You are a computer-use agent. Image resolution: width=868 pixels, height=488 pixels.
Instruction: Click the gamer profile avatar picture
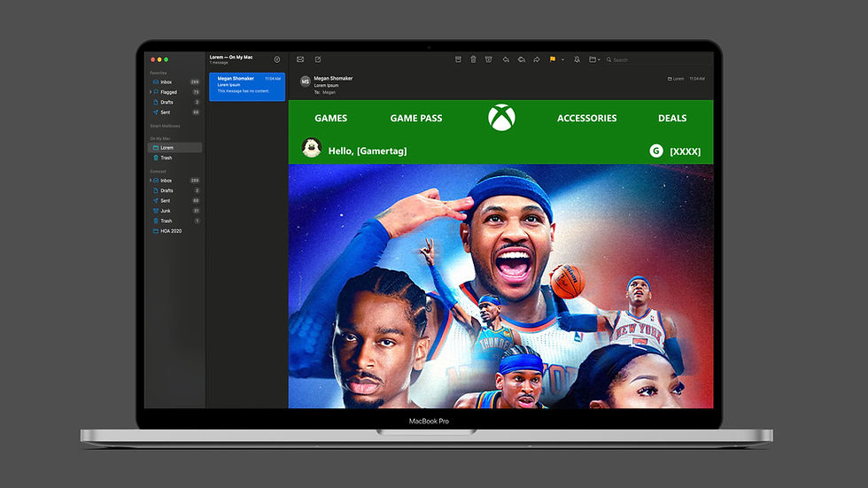tap(312, 148)
